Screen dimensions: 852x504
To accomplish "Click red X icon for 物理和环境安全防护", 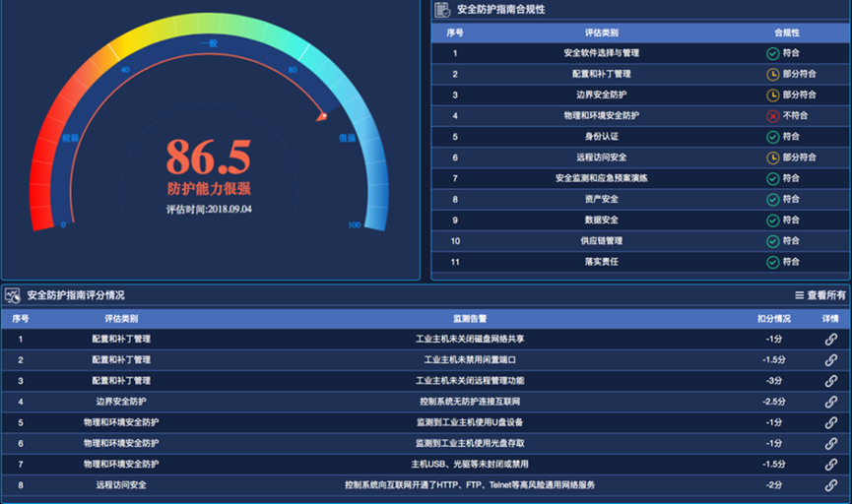I will point(772,116).
